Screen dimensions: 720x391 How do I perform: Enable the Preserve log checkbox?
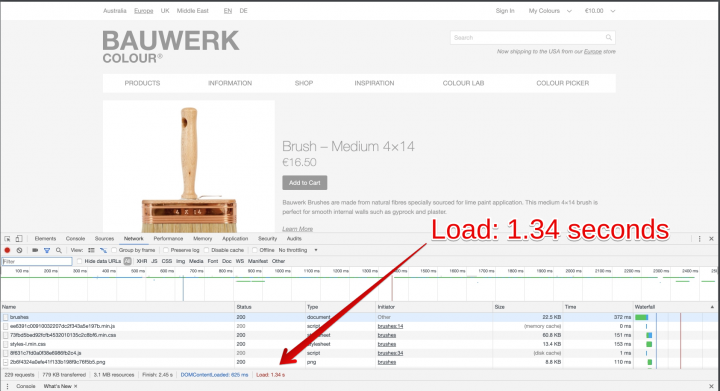coord(166,250)
